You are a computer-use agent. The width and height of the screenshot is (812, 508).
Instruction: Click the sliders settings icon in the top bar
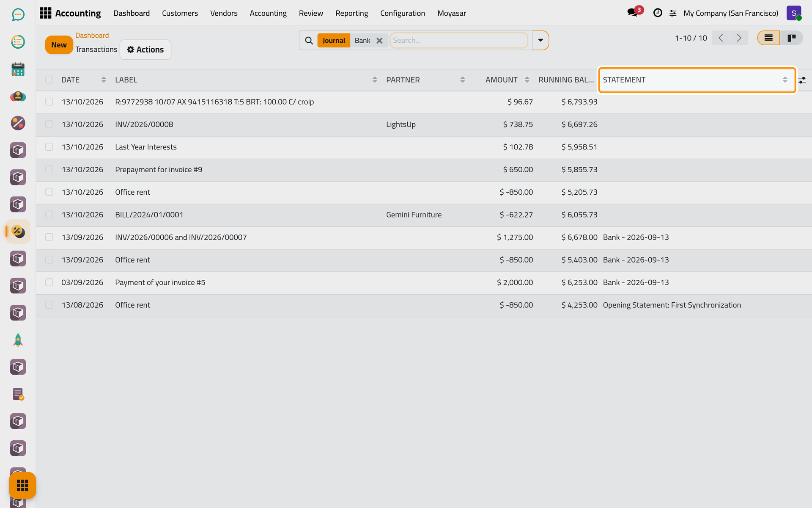click(x=673, y=14)
